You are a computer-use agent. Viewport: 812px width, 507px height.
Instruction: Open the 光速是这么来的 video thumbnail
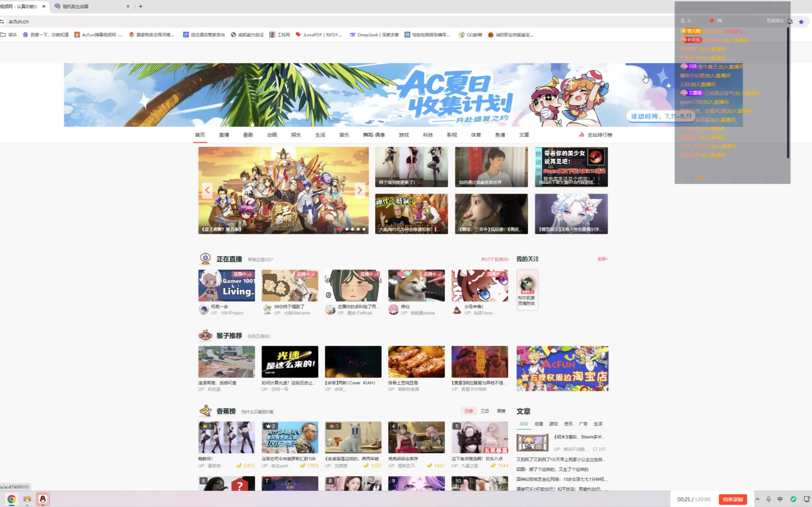coord(290,362)
